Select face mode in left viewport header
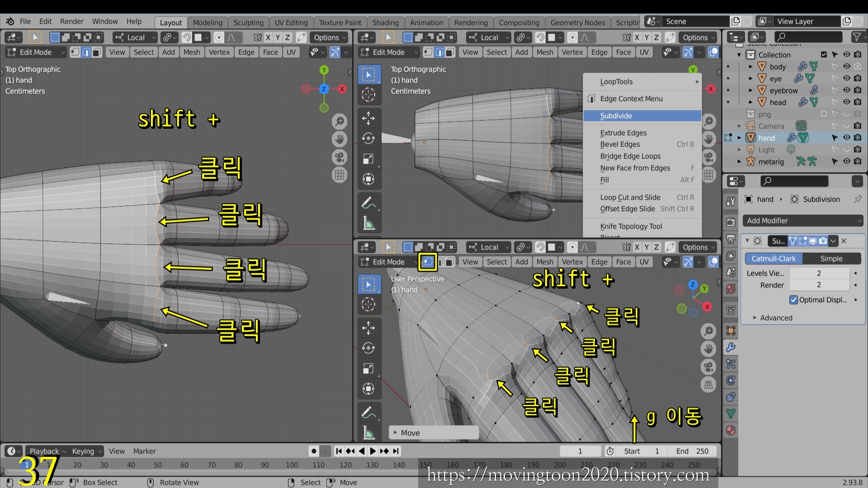Viewport: 868px width, 488px height. (x=97, y=52)
